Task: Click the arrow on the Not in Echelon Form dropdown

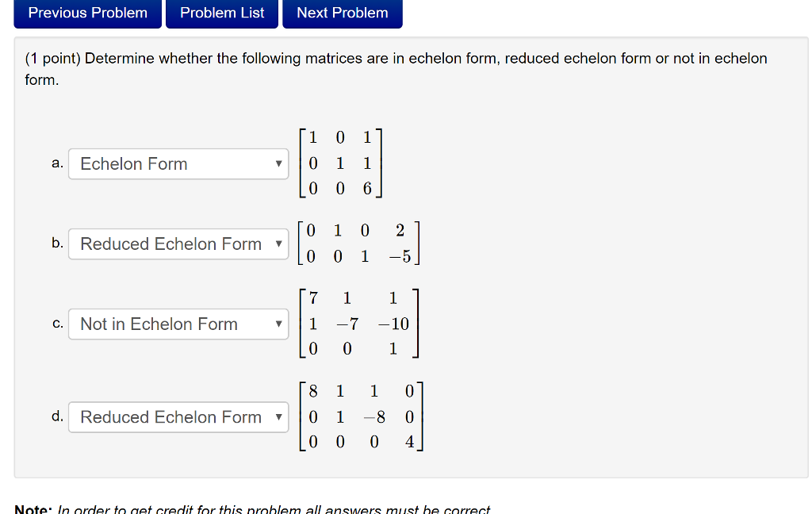Action: (279, 324)
